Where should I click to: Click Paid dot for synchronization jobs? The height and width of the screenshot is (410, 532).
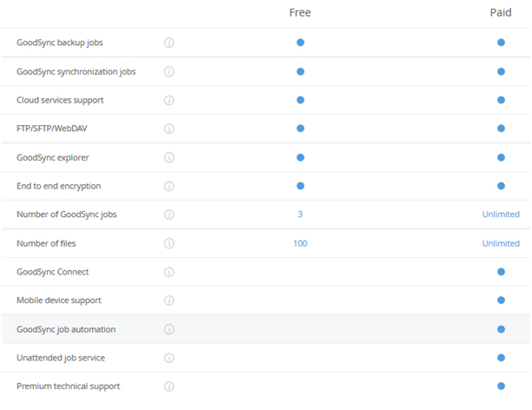pos(501,72)
